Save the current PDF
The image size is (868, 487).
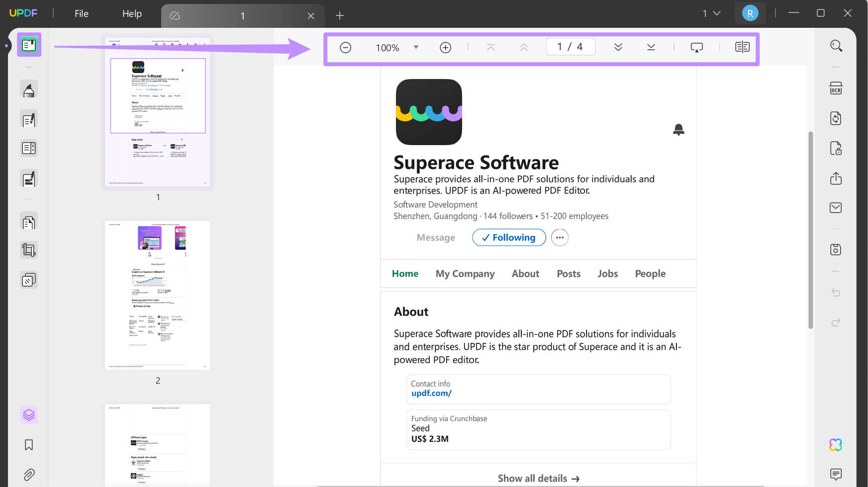pyautogui.click(x=836, y=249)
